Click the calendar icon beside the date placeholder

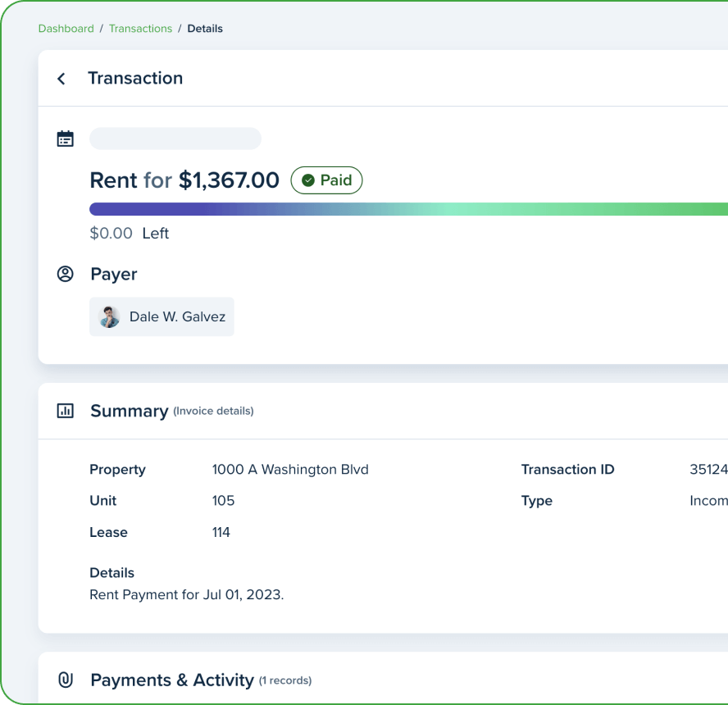point(65,139)
